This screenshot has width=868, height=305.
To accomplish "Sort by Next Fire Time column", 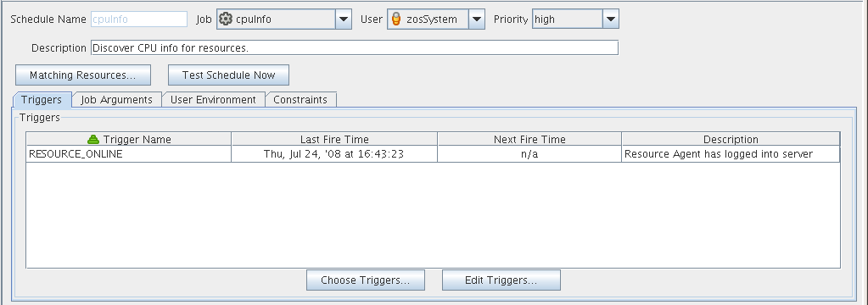I will pos(529,139).
